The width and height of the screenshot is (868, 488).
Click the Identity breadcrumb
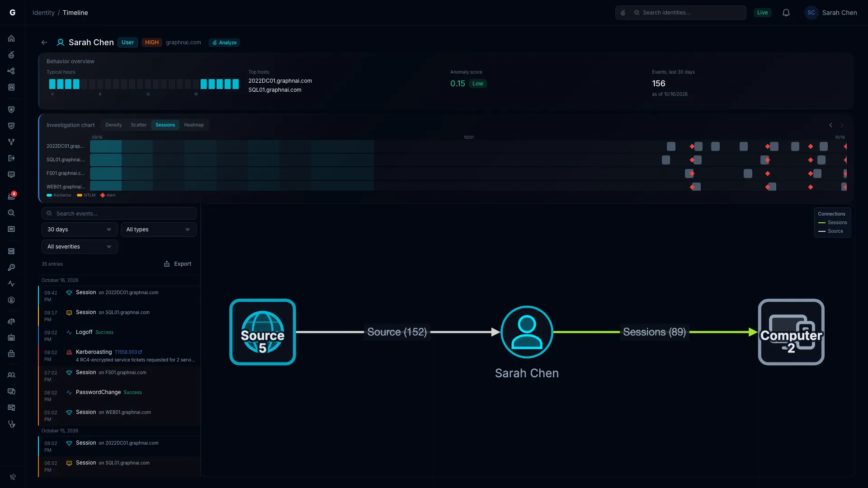43,13
